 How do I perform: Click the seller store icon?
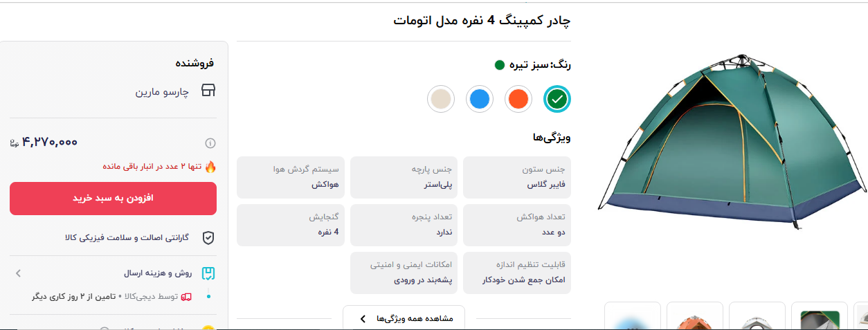[x=208, y=91]
